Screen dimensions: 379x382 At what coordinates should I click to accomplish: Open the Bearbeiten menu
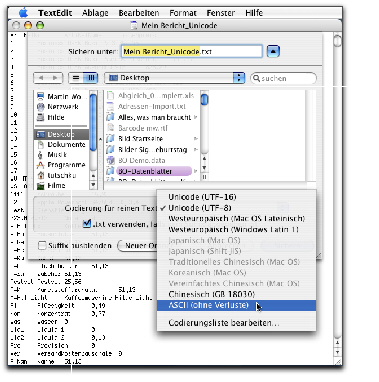click(x=139, y=13)
